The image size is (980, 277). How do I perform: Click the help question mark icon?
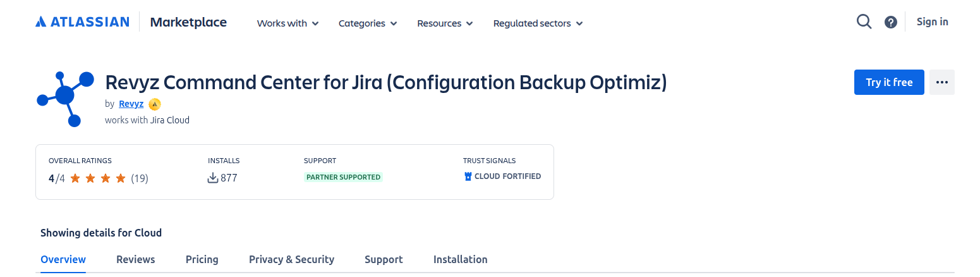click(891, 22)
